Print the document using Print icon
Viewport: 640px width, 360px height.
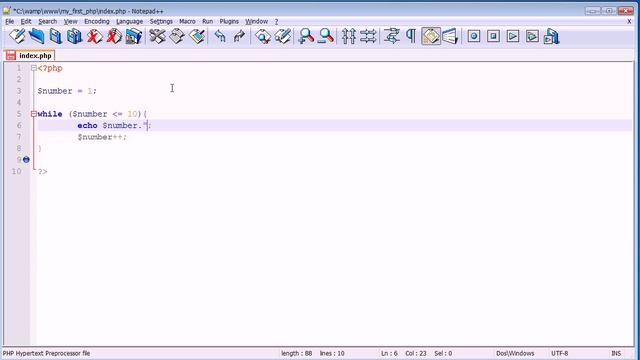click(x=133, y=36)
